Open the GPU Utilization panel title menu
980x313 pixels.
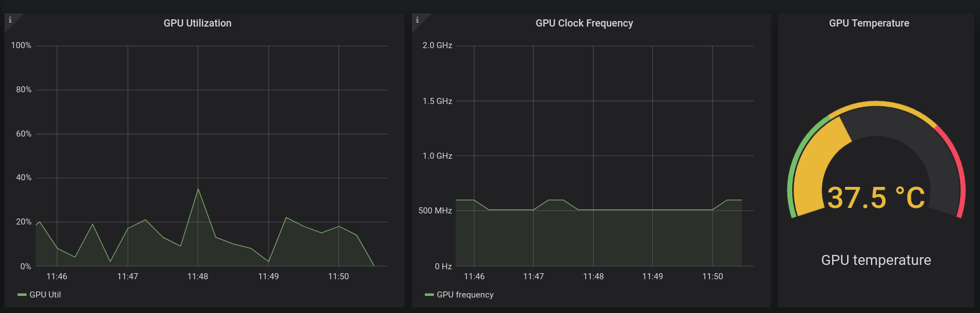(x=198, y=23)
